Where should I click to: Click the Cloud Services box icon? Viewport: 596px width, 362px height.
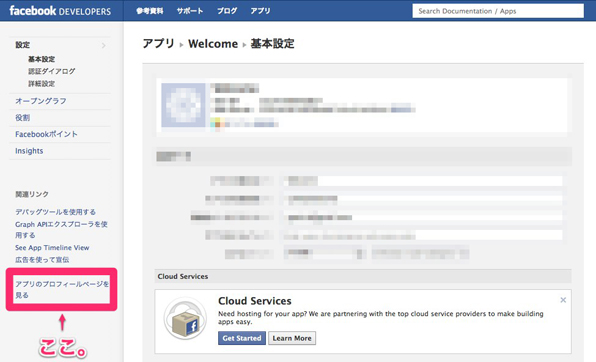pos(185,318)
